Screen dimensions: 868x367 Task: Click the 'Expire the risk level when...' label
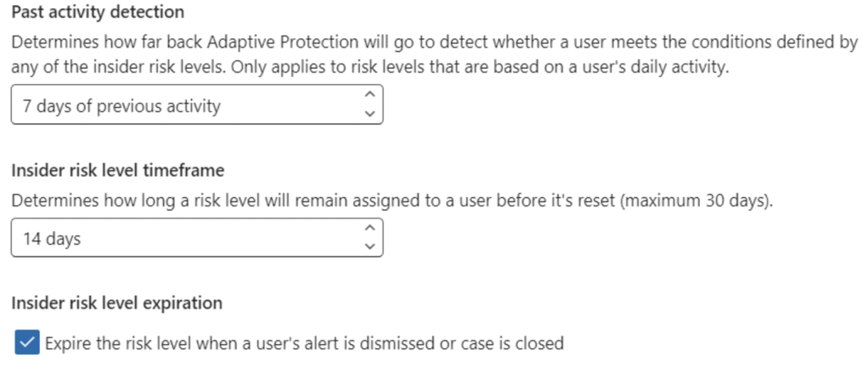pyautogui.click(x=304, y=343)
